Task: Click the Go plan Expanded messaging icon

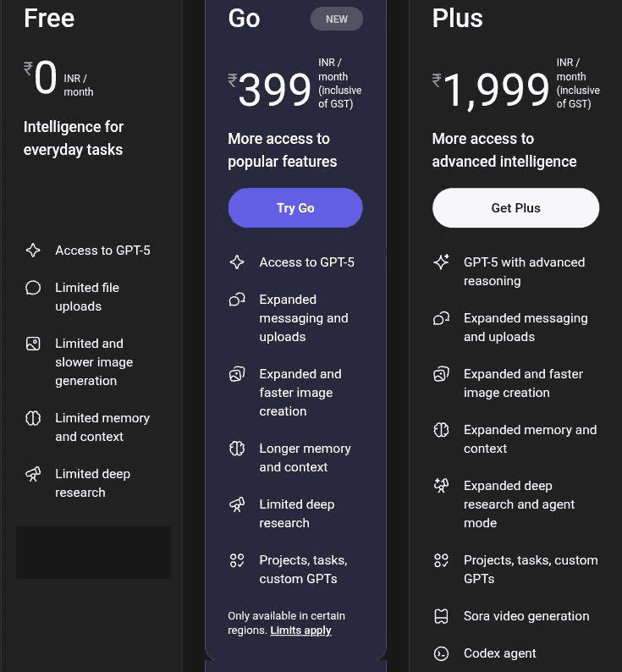Action: click(237, 300)
